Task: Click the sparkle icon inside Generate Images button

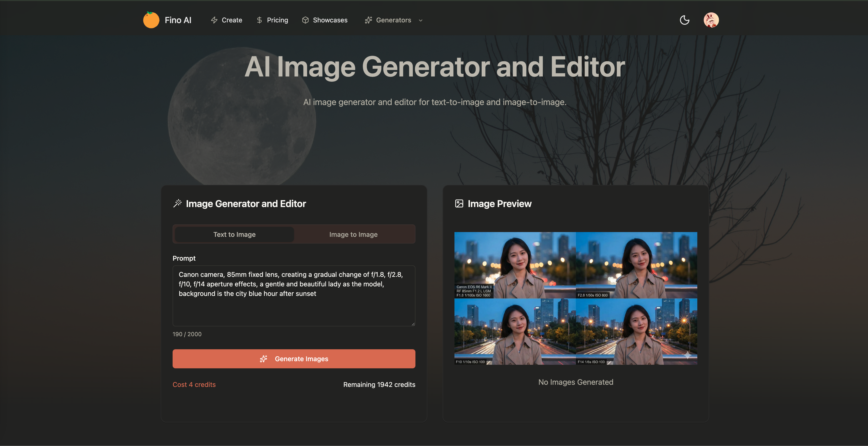Action: (x=264, y=359)
